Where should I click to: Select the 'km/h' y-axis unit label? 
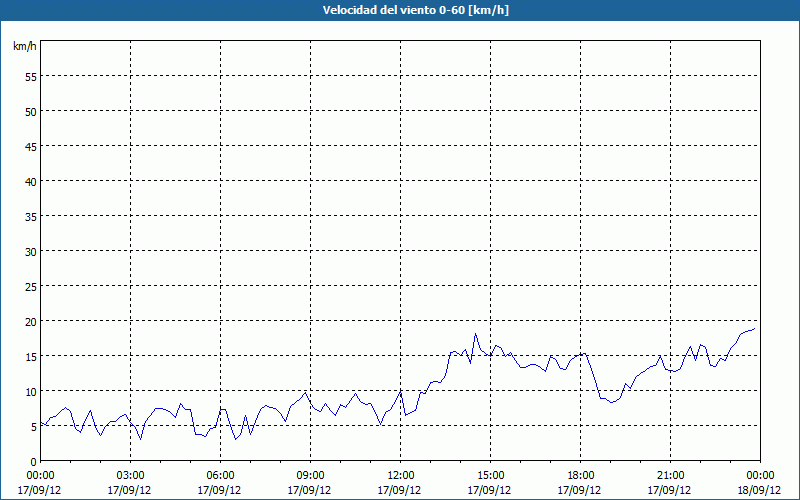tap(25, 46)
